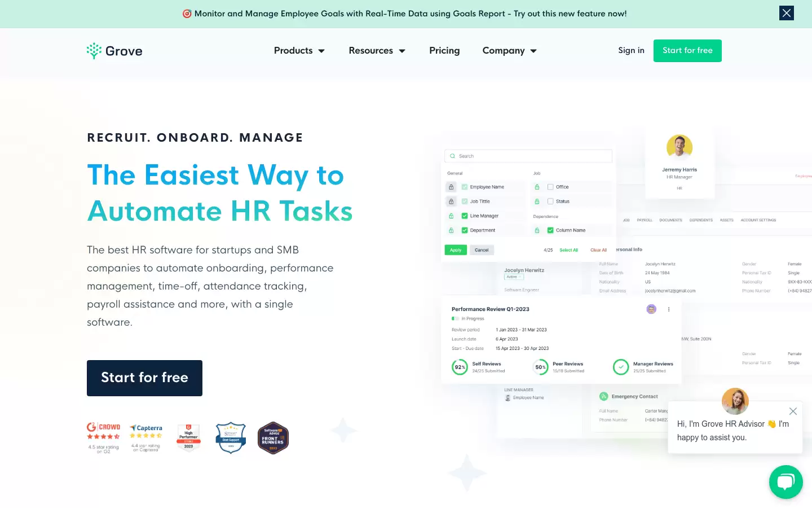Click the G2 Crowd rating badge

coord(103,438)
